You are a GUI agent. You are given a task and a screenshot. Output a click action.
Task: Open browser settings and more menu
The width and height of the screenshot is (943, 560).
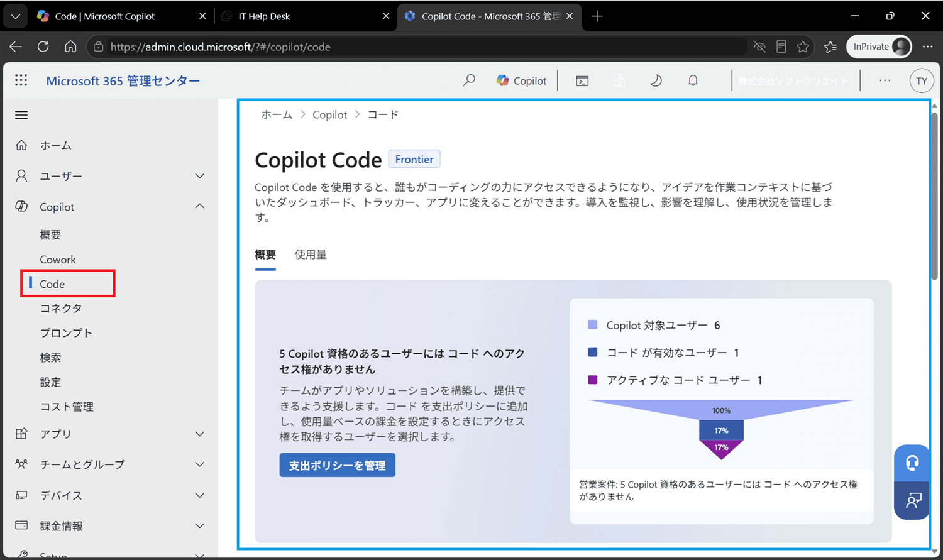point(927,47)
